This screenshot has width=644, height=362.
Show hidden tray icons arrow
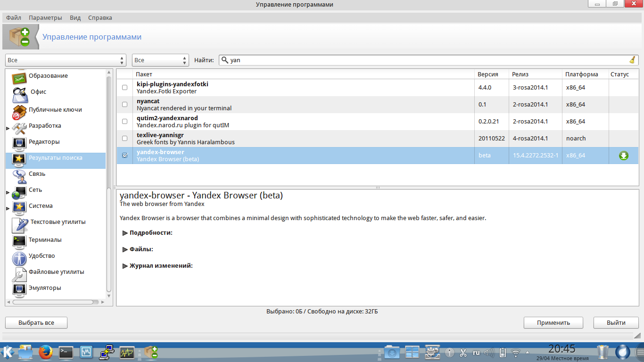point(528,353)
